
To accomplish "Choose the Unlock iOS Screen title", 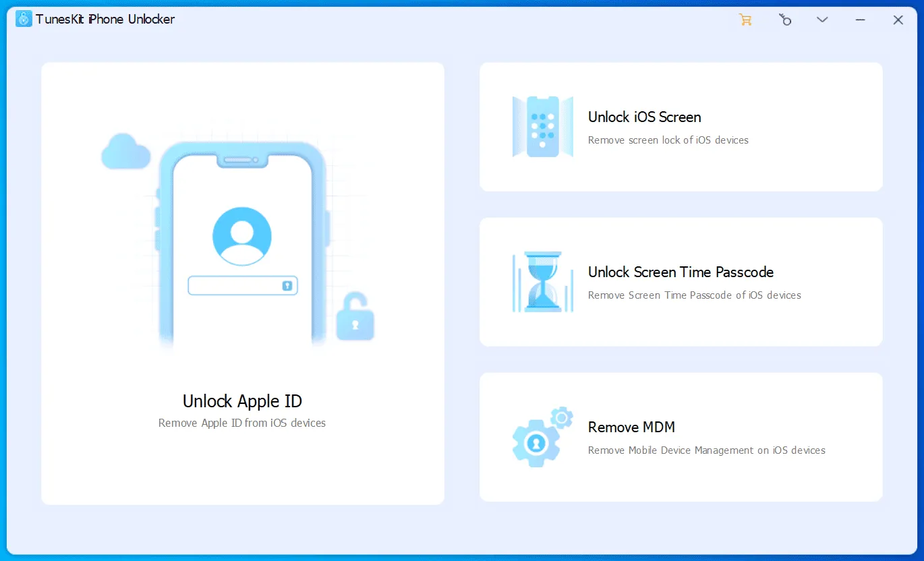I will point(645,117).
